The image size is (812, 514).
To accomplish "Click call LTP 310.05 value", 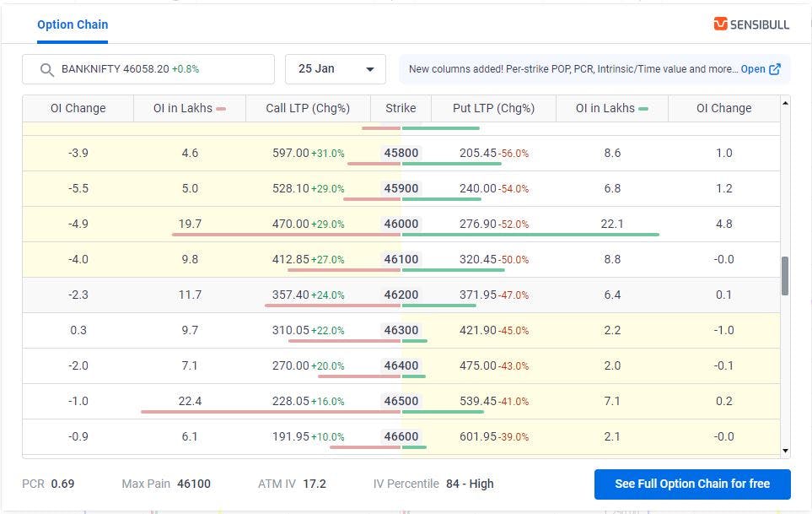I will point(291,330).
